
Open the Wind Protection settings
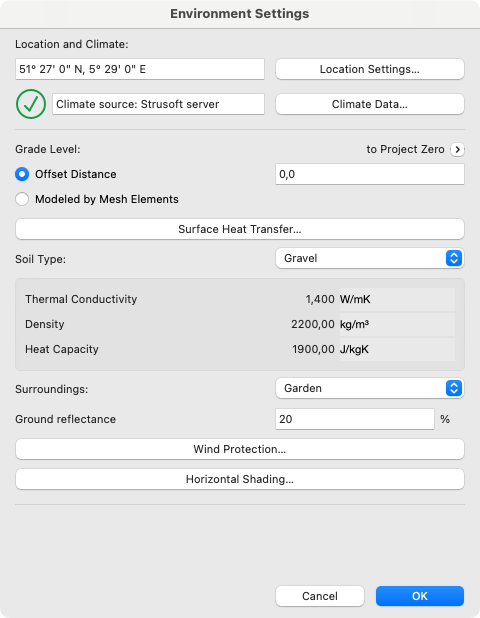(x=240, y=449)
